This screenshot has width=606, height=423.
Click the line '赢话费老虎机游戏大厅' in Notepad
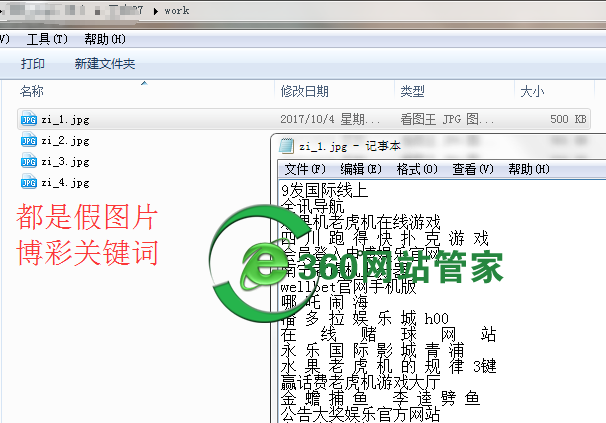tap(360, 382)
